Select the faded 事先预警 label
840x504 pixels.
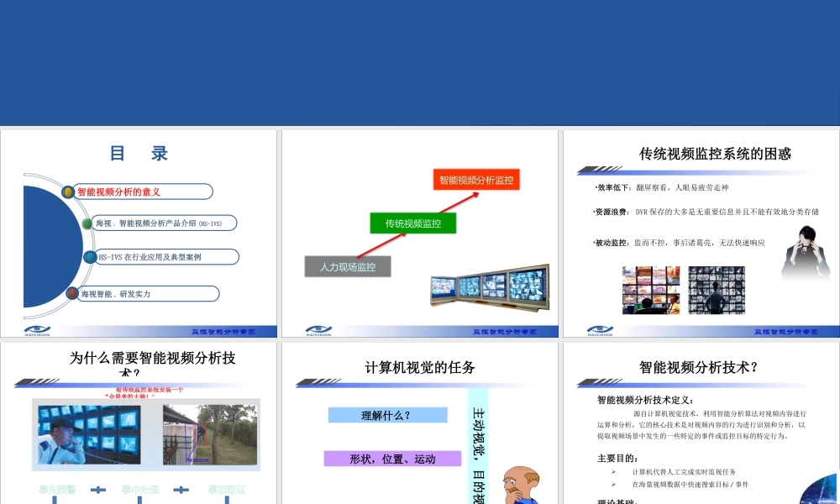(57, 490)
